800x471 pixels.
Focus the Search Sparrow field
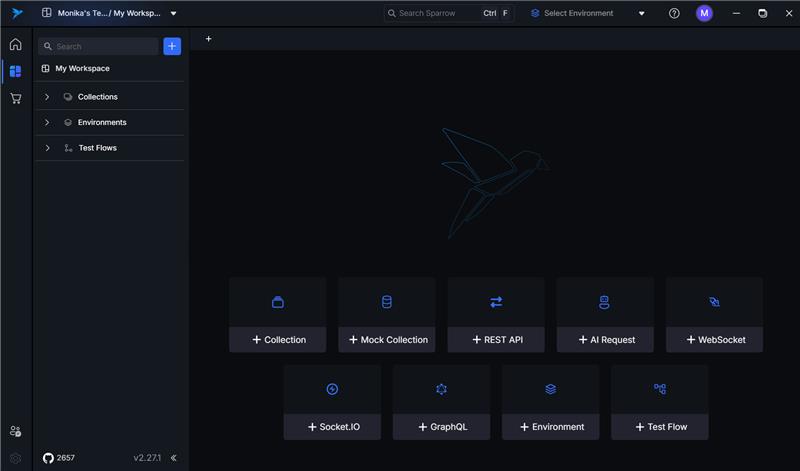point(449,13)
